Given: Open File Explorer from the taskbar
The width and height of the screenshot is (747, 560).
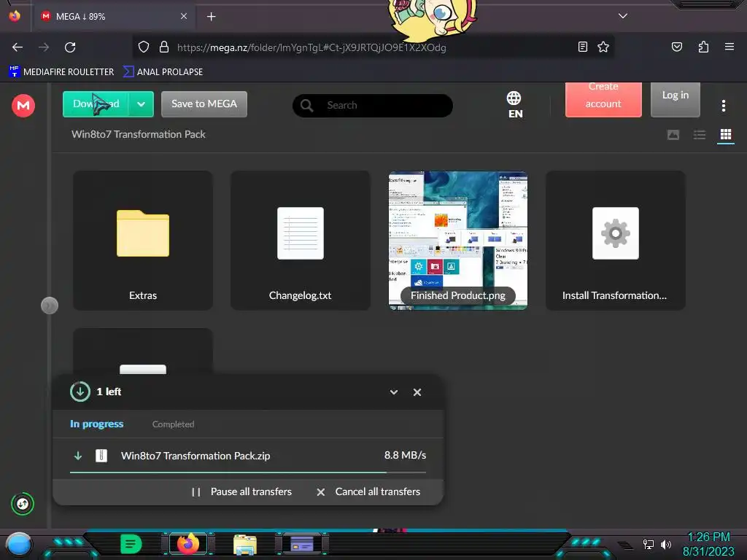Looking at the screenshot, I should point(245,544).
